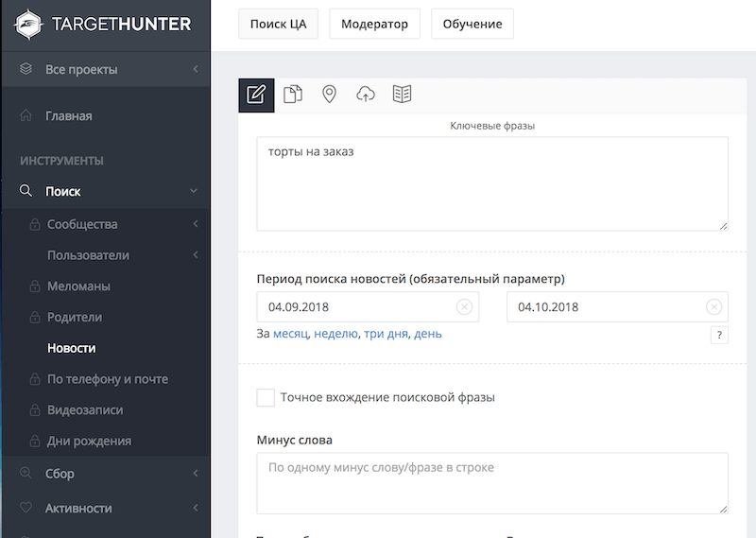Collapse the Поиск sidebar section
This screenshot has width=756, height=538.
(194, 191)
